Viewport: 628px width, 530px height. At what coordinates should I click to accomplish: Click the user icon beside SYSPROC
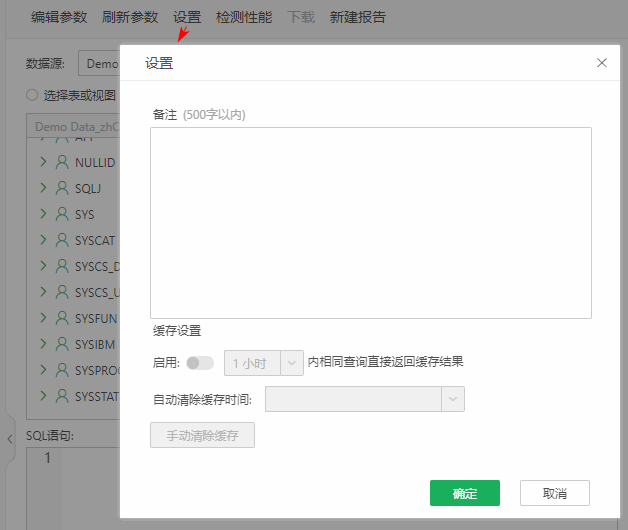tap(62, 371)
